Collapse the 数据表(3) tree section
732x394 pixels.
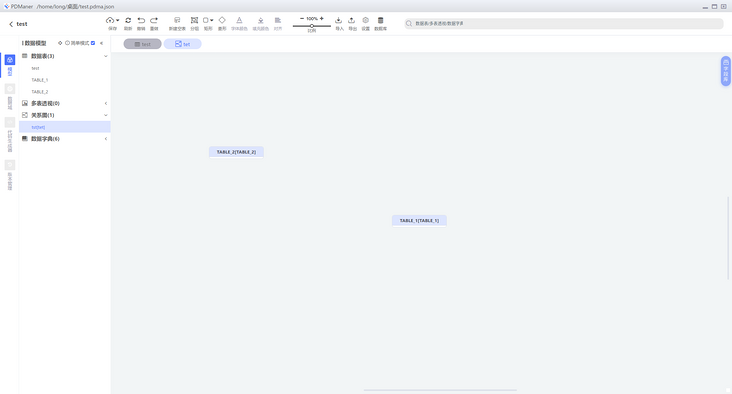(106, 56)
